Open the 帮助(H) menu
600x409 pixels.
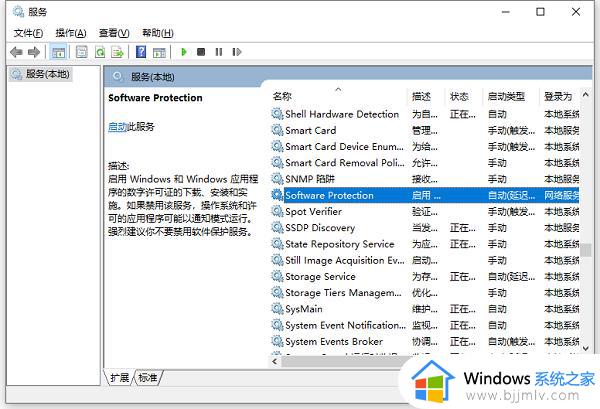pos(158,33)
